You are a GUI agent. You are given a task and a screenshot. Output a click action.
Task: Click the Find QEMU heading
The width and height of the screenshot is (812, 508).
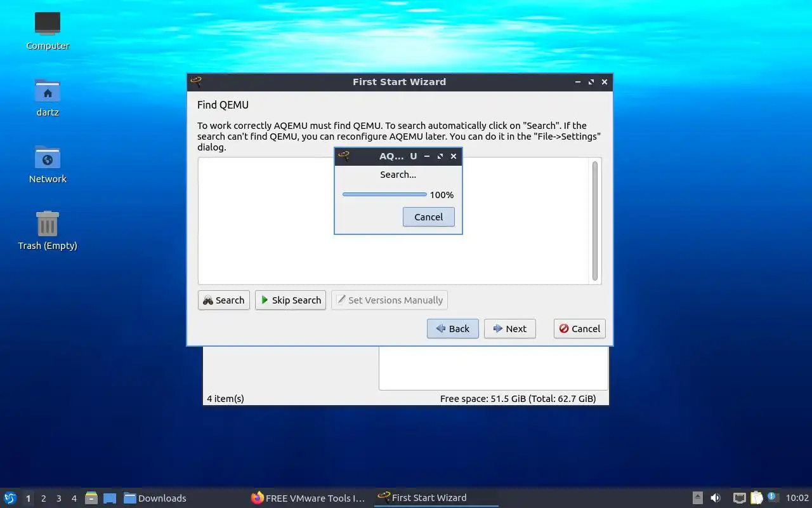point(223,105)
